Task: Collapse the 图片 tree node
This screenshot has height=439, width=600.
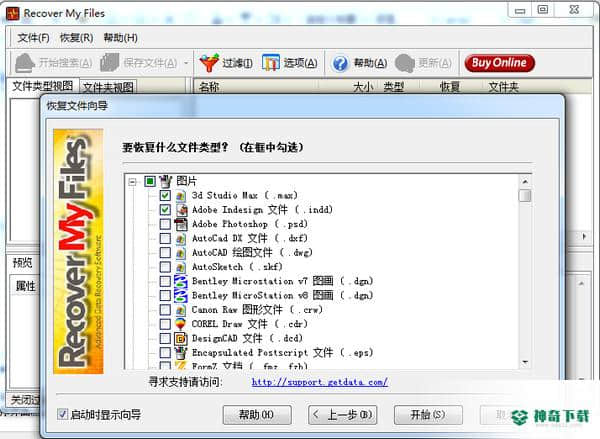Action: pyautogui.click(x=132, y=181)
